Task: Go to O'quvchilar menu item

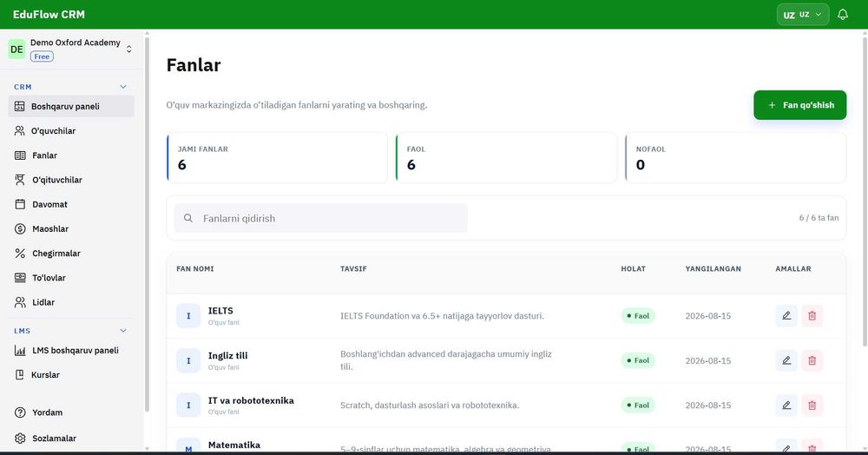Action: (x=71, y=130)
